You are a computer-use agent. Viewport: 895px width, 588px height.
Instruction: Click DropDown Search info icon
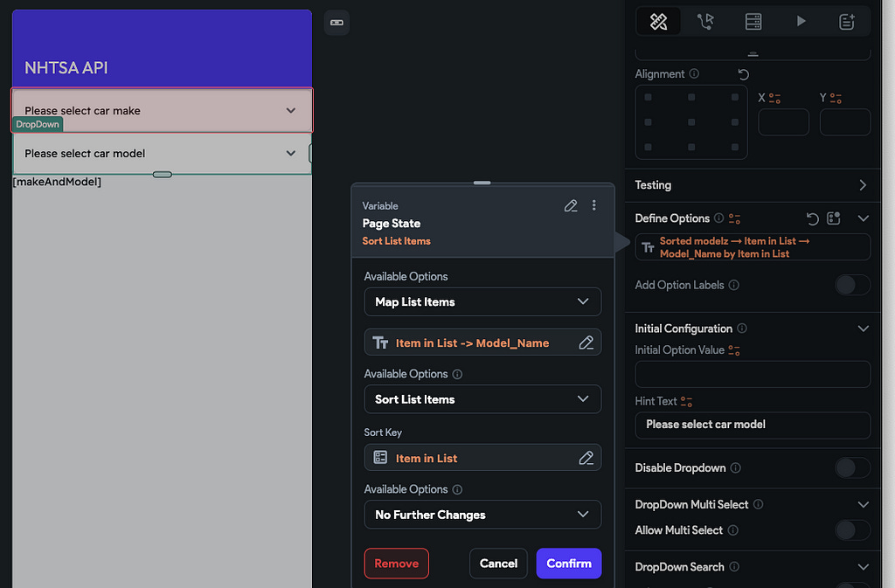click(x=734, y=566)
